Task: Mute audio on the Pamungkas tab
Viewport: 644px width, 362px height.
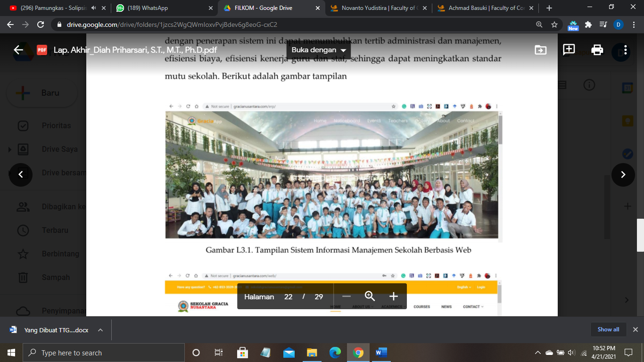Action: coord(94,8)
